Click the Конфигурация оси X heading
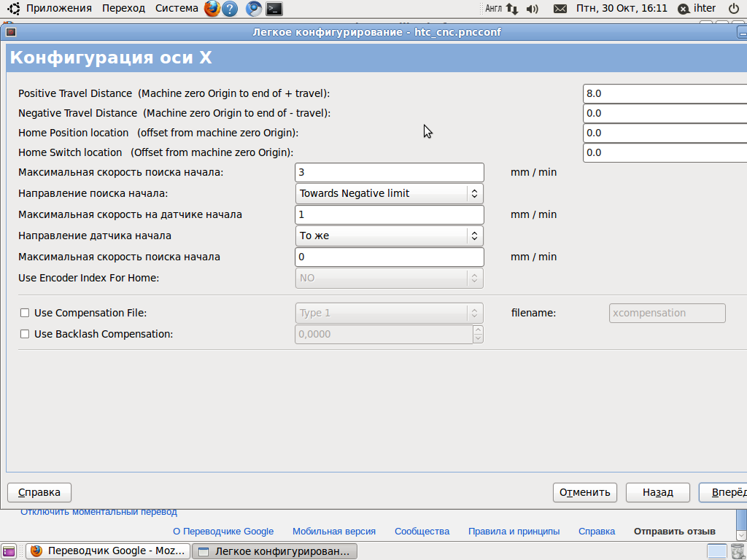Image resolution: width=747 pixels, height=560 pixels. (111, 58)
